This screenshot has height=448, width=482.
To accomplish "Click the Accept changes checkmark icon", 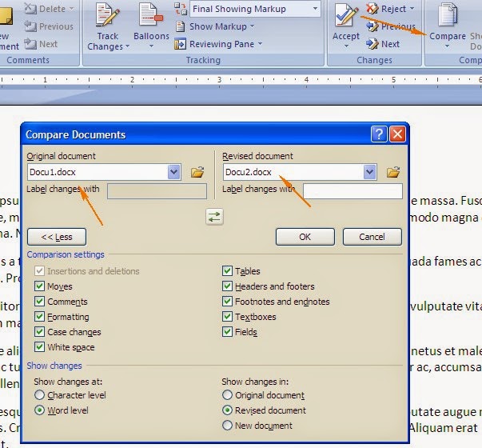I will tap(346, 16).
